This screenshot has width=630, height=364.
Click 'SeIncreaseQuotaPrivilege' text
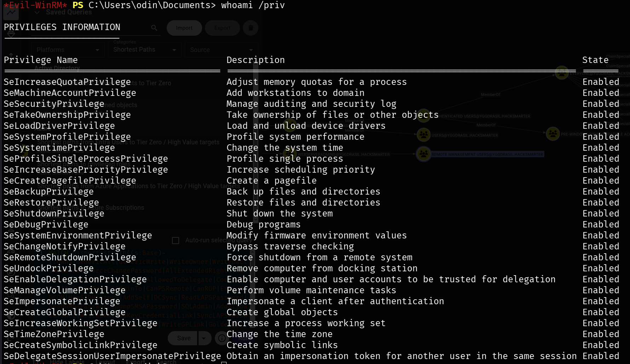67,82
